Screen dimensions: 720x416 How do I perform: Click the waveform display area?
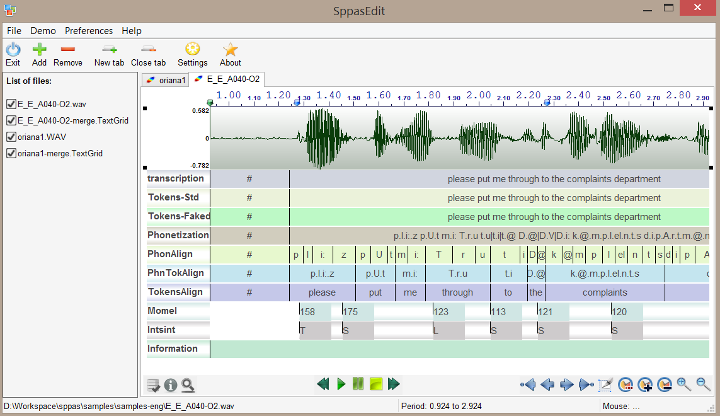pyautogui.click(x=460, y=138)
